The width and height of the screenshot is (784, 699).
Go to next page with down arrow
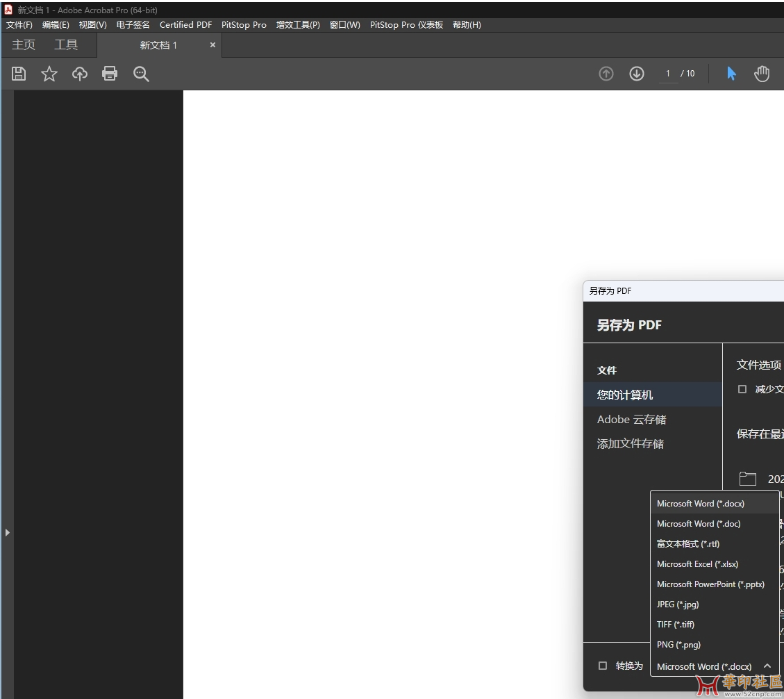[x=637, y=74]
